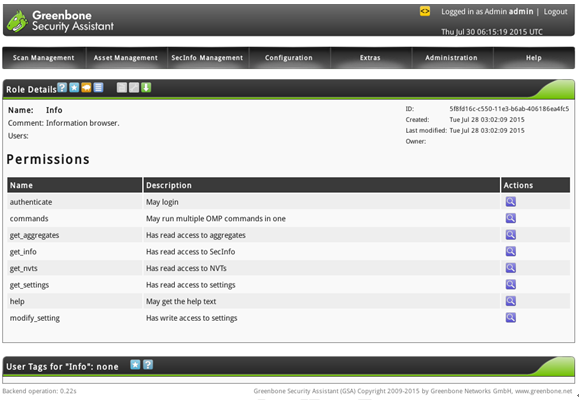The height and width of the screenshot is (400, 579).
Task: Click the Name column header
Action: pos(75,185)
